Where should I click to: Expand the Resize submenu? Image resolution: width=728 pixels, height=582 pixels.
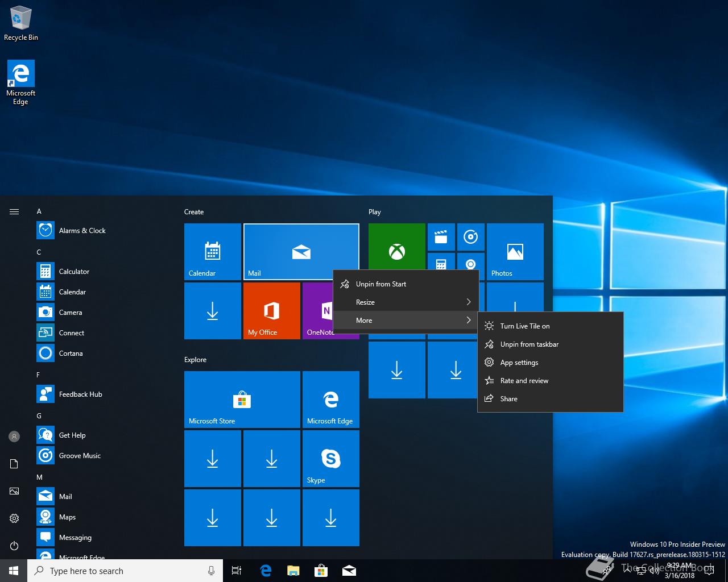tap(406, 302)
